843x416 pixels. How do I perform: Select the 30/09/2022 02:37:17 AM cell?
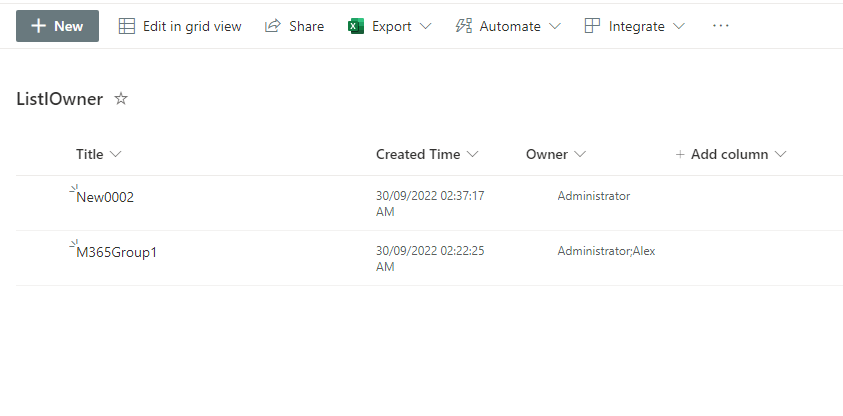pyautogui.click(x=430, y=204)
